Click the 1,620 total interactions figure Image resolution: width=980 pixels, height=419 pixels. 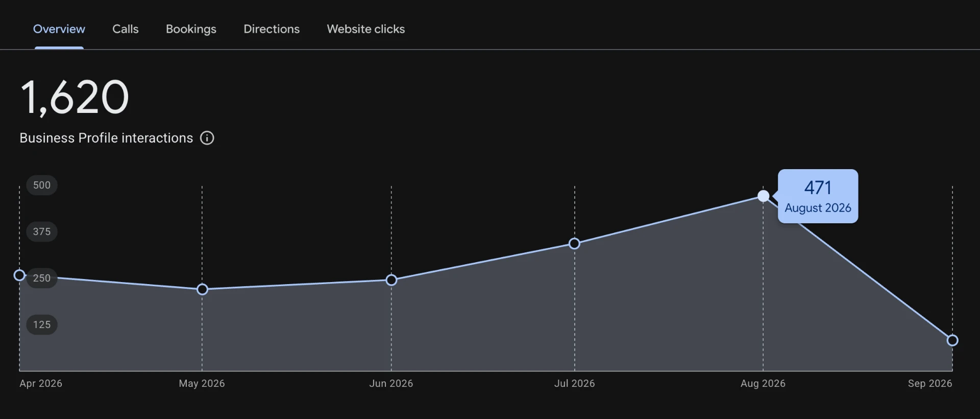coord(75,97)
